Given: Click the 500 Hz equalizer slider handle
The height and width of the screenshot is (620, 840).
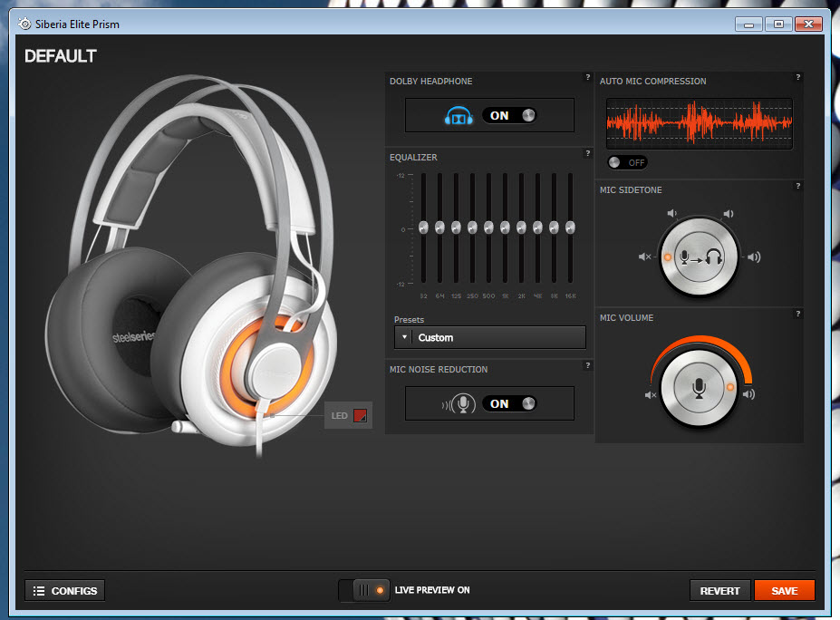Looking at the screenshot, I should click(488, 228).
